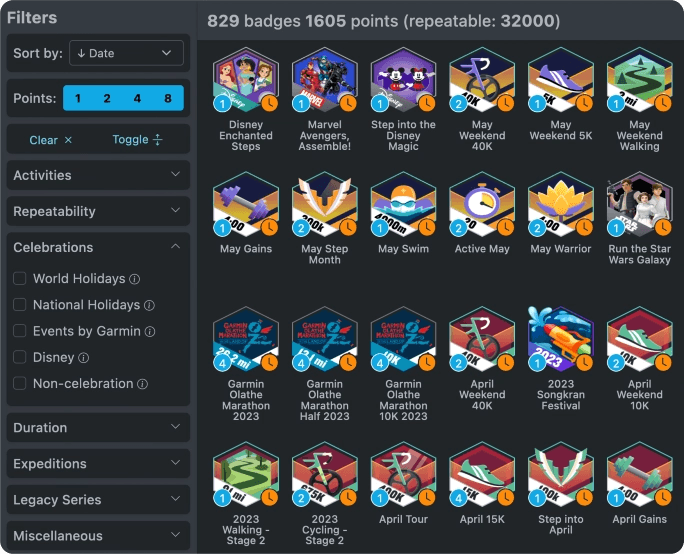This screenshot has height=554, width=684.
Task: Select the Step into the Disney Magic badge
Action: tap(403, 80)
